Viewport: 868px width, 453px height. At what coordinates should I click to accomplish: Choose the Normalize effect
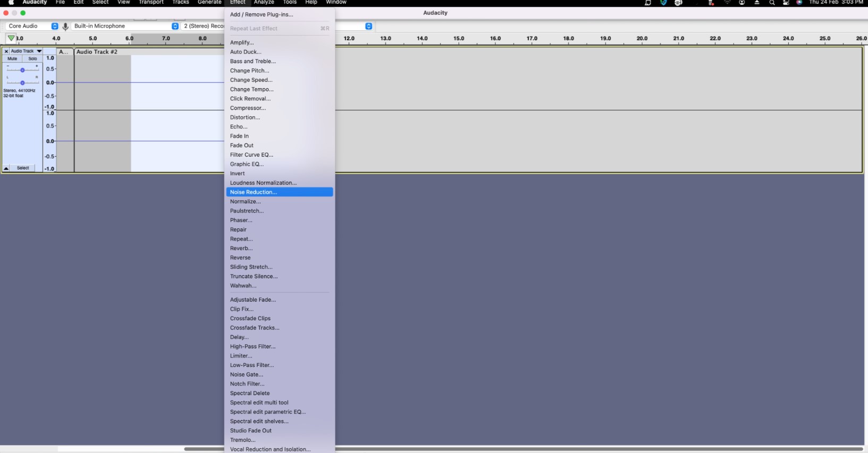click(x=280, y=202)
